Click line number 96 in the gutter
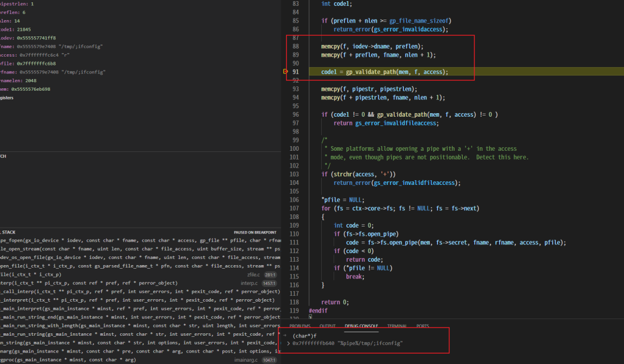Viewport: 624px width, 364px height. coord(296,114)
